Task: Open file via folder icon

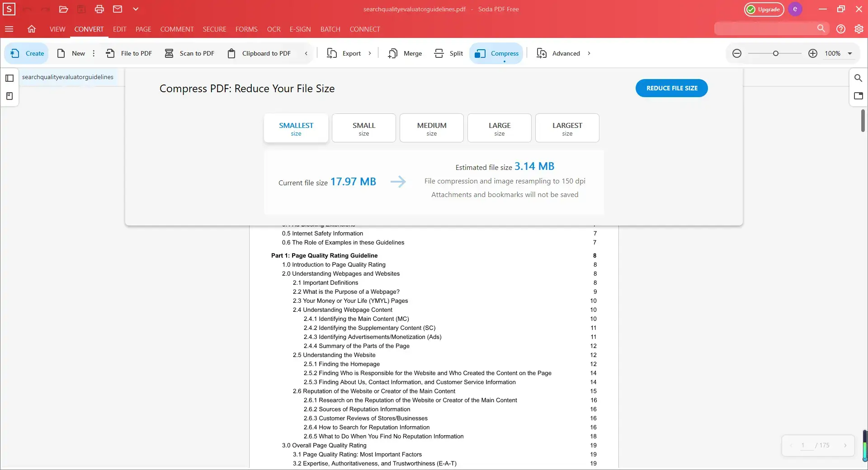Action: [x=63, y=9]
